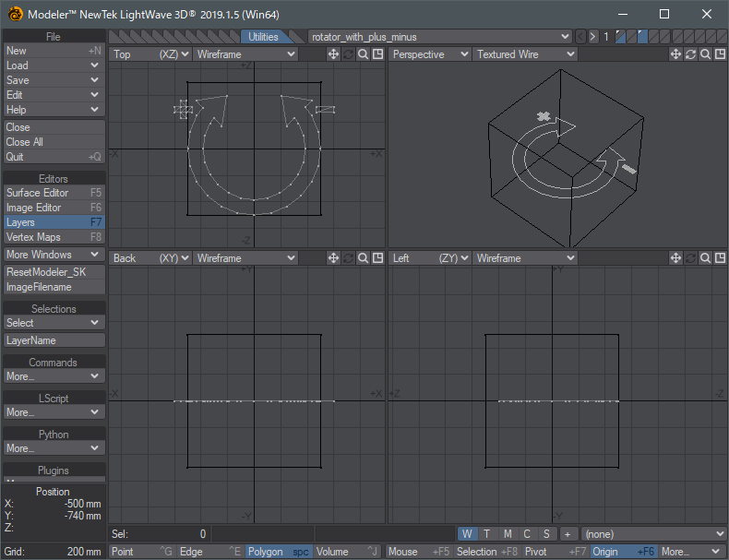Toggle the W weight map button
This screenshot has height=560, width=729.
click(x=467, y=534)
